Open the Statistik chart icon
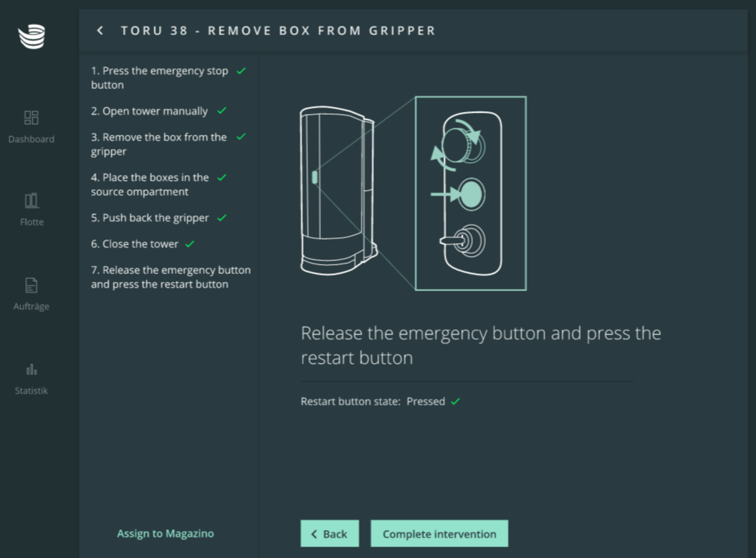The width and height of the screenshot is (756, 558). click(x=32, y=370)
